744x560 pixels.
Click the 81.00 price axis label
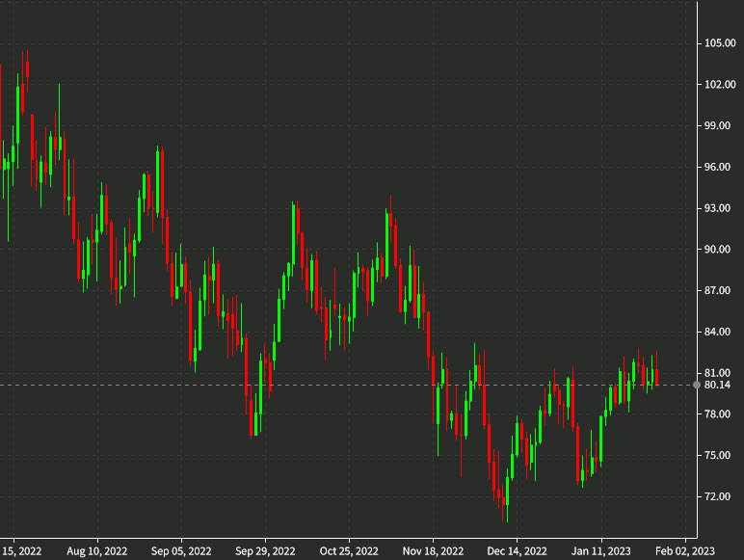tap(717, 373)
